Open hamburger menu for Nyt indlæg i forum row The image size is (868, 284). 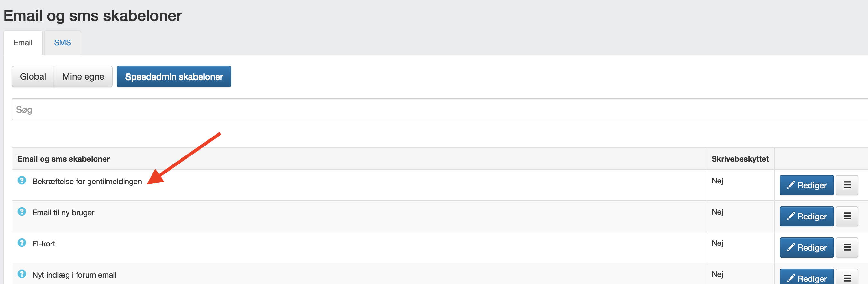click(847, 277)
